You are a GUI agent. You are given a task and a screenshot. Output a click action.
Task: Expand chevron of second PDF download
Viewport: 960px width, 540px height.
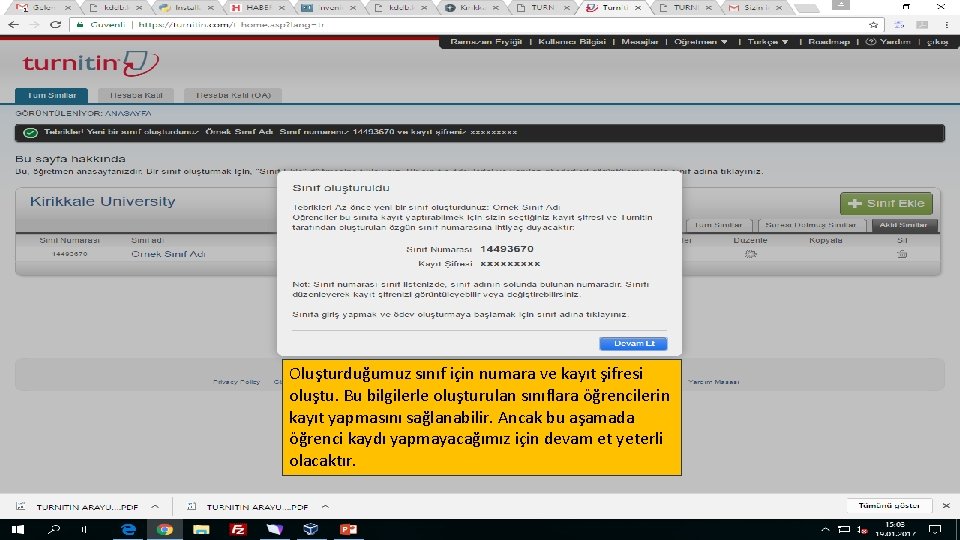tap(325, 507)
